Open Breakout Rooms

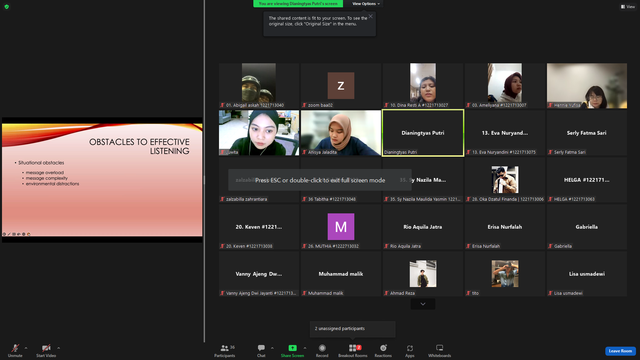[353, 350]
